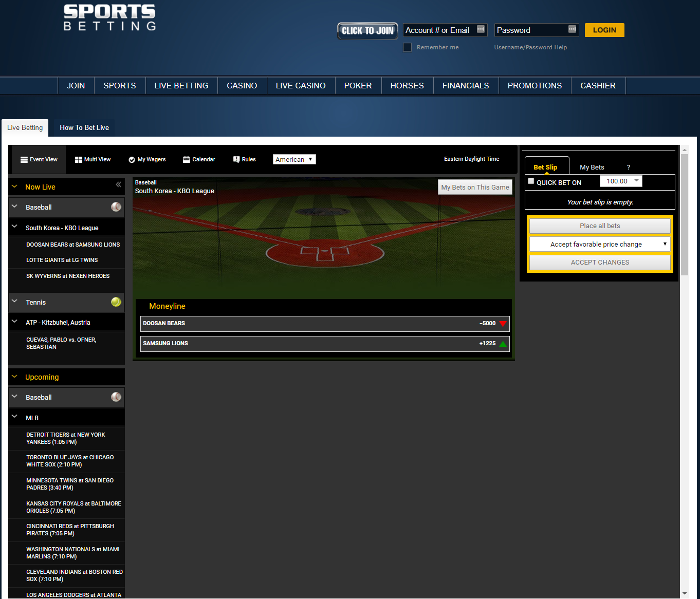The height and width of the screenshot is (599, 700).
Task: Open POKER navigation item
Action: [x=358, y=86]
